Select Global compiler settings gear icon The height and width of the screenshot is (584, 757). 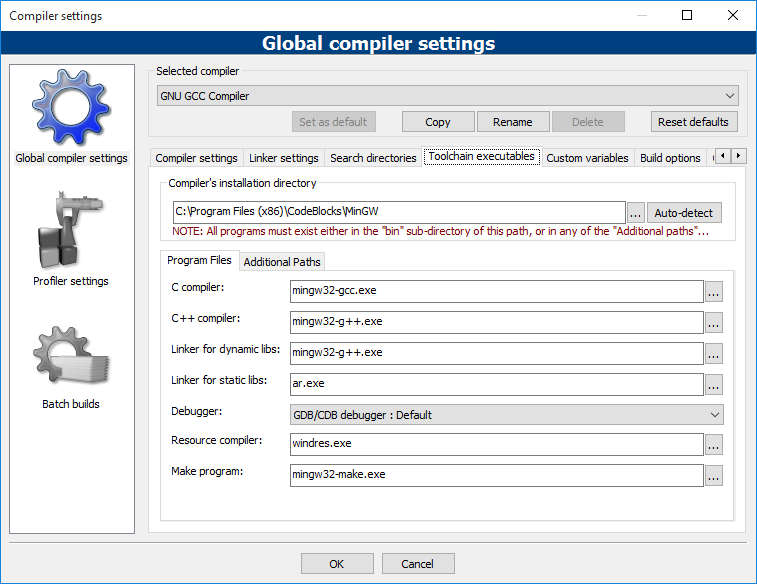(x=71, y=108)
